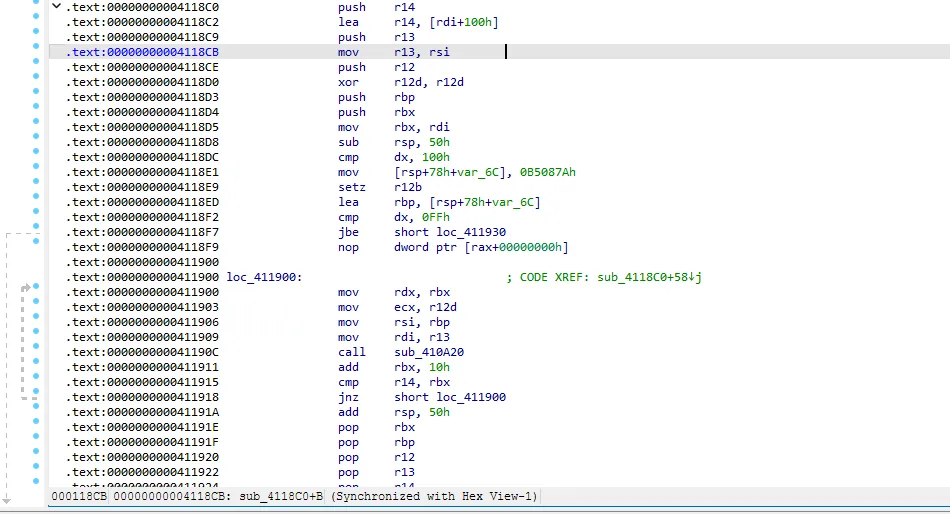Click the jump arrow head at loc_411900
950x514 pixels.
[26, 287]
